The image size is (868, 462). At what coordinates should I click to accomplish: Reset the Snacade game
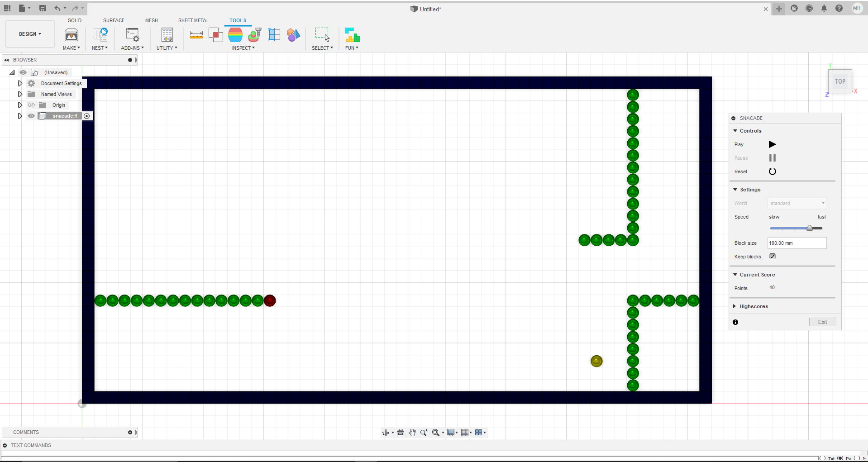point(773,171)
